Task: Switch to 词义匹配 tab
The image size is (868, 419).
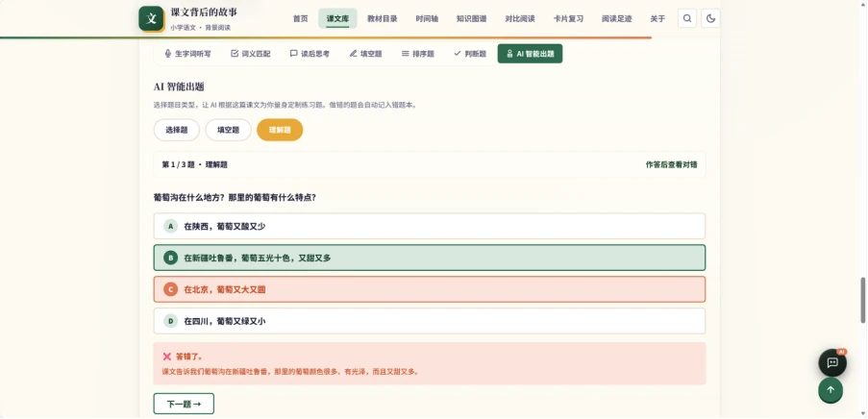Action: pyautogui.click(x=251, y=54)
